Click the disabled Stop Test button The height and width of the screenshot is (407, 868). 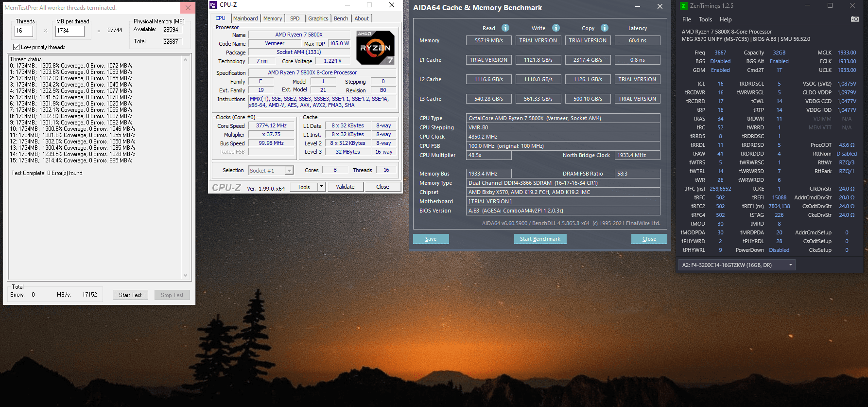pyautogui.click(x=172, y=295)
